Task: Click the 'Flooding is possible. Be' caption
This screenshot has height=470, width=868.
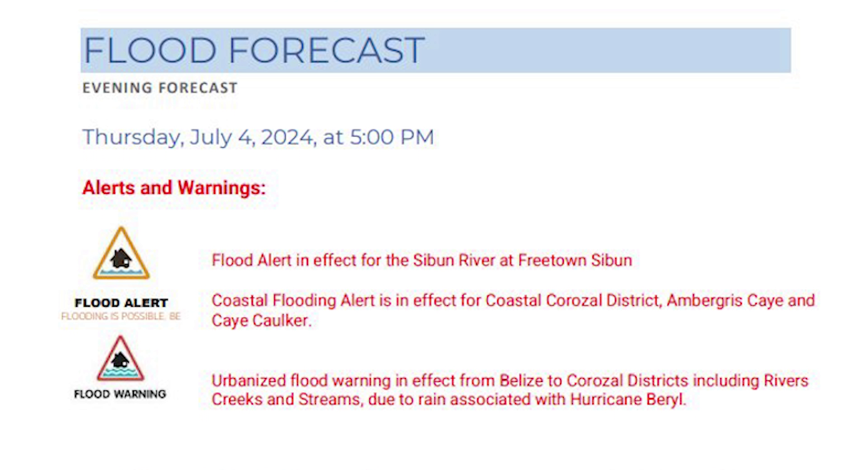Action: click(x=121, y=316)
